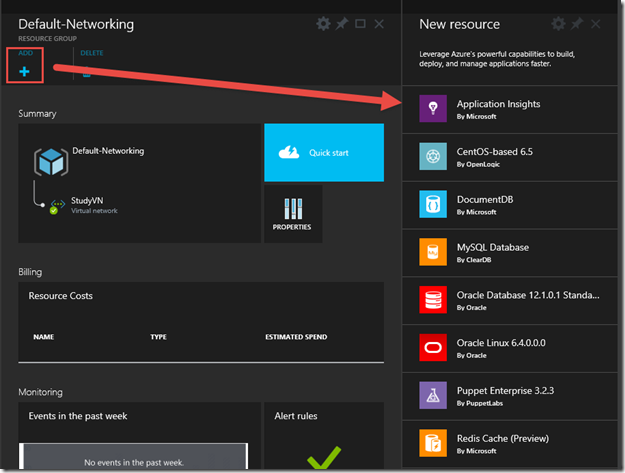Open the DocumentDB resource icon
The width and height of the screenshot is (625, 473).
(433, 205)
